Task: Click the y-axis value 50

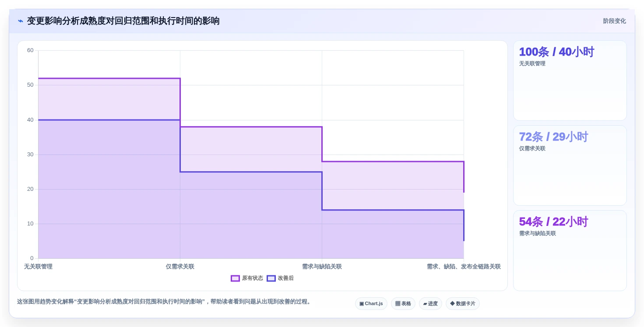Action: tap(30, 85)
